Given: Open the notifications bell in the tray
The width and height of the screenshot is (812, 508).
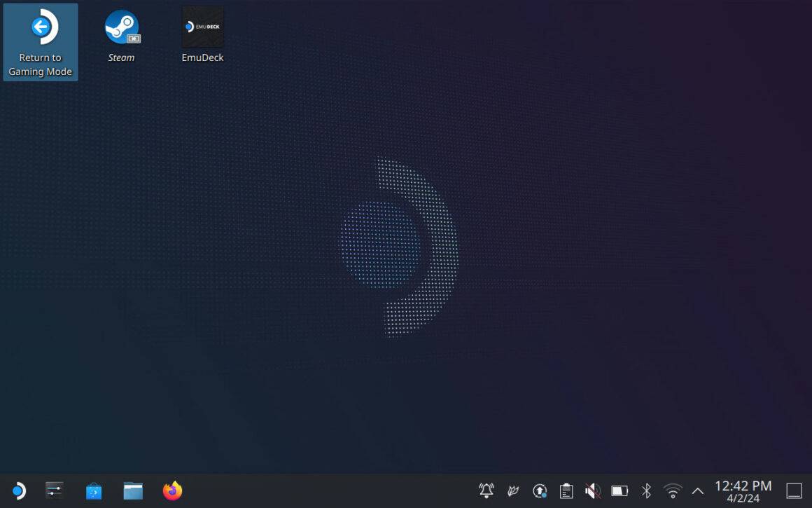Looking at the screenshot, I should point(486,490).
